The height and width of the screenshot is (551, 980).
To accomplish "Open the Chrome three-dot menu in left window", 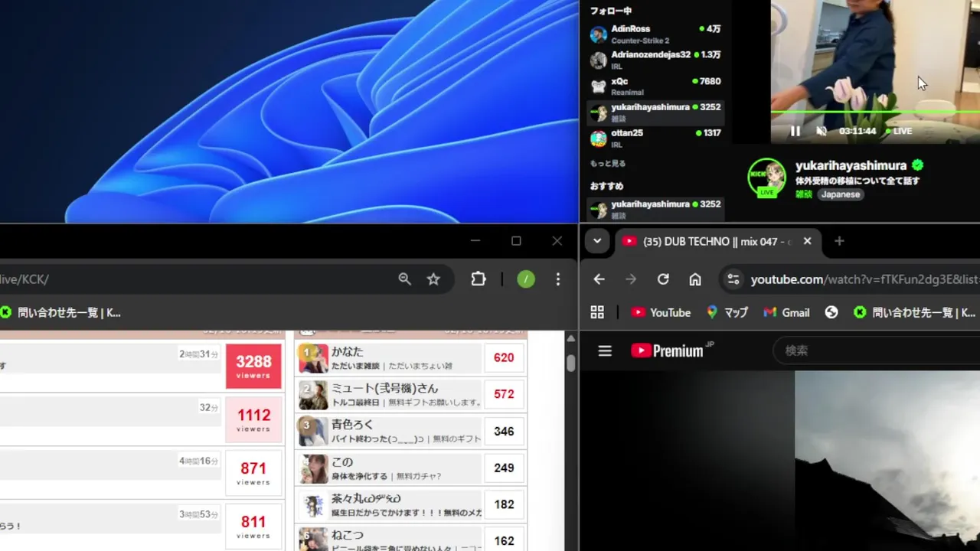I will coord(558,279).
